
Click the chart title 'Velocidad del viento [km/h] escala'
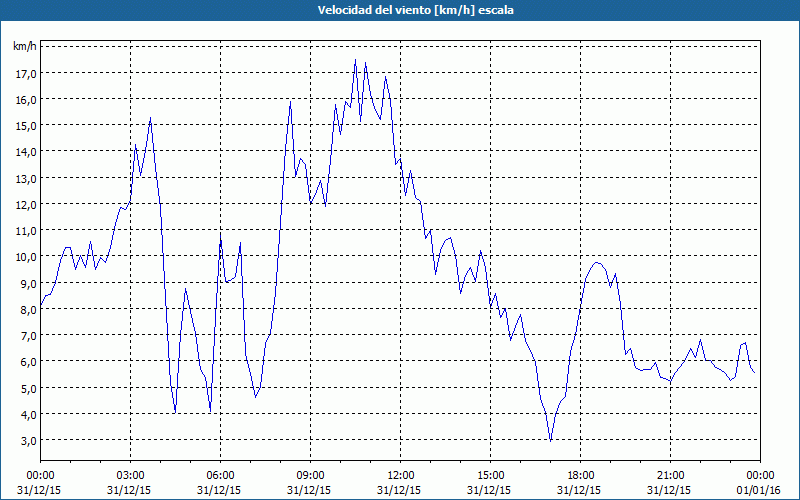pos(415,10)
